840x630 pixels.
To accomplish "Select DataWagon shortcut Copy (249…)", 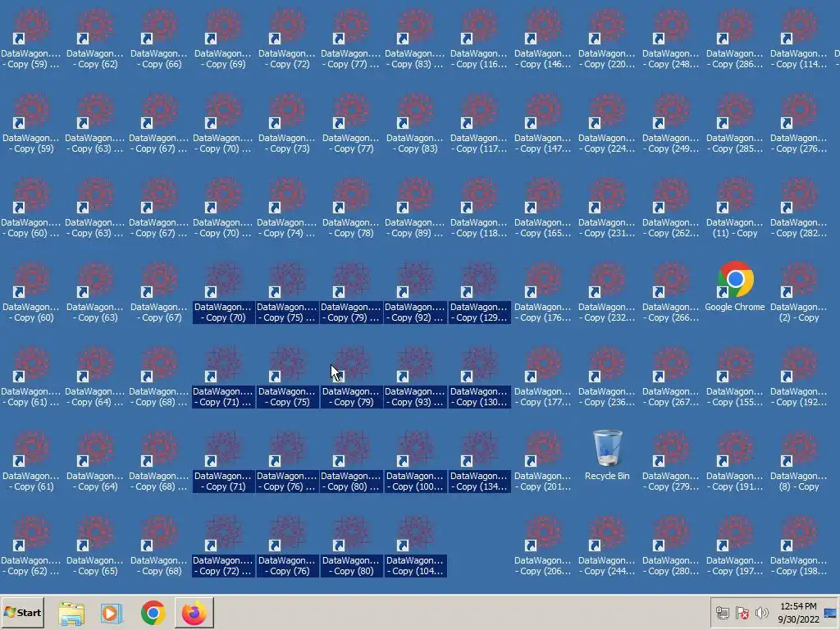I will click(671, 123).
